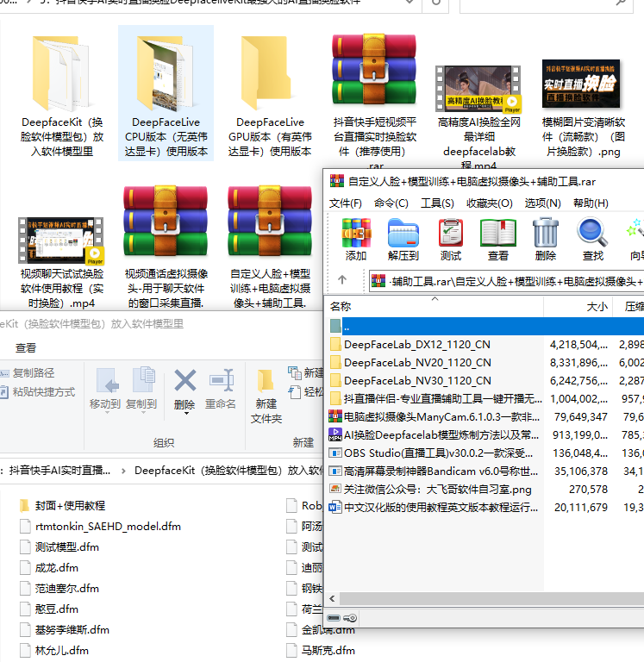Select the 视频聊天试试换脸软件使用教程 mp4 thumbnail

click(62, 240)
